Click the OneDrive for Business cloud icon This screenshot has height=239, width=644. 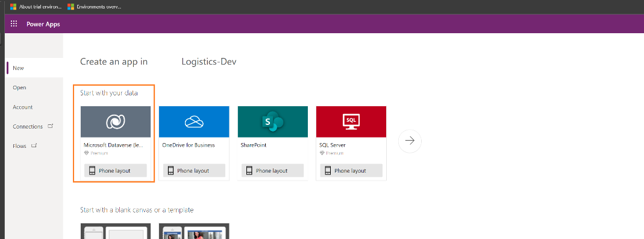click(x=194, y=122)
